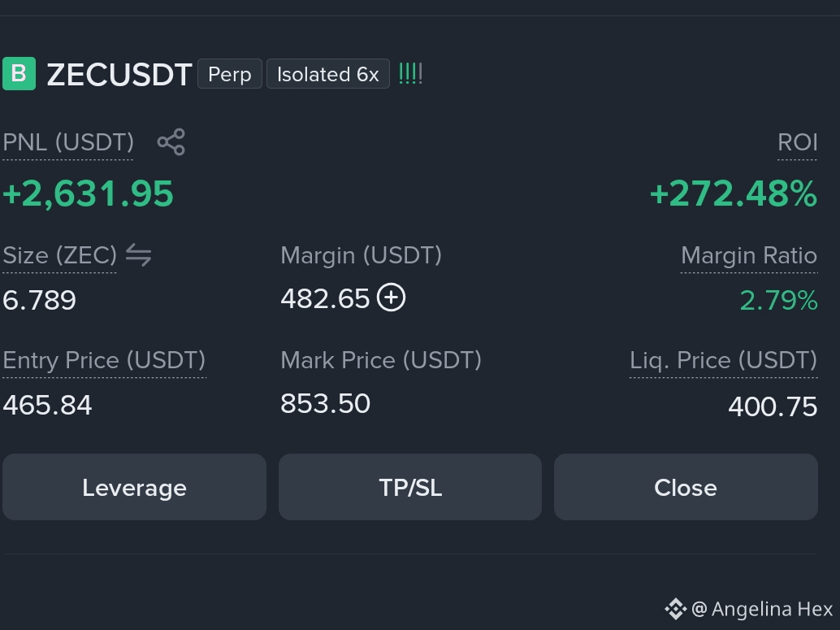Close the ZECUSDT position
840x630 pixels.
pyautogui.click(x=686, y=487)
